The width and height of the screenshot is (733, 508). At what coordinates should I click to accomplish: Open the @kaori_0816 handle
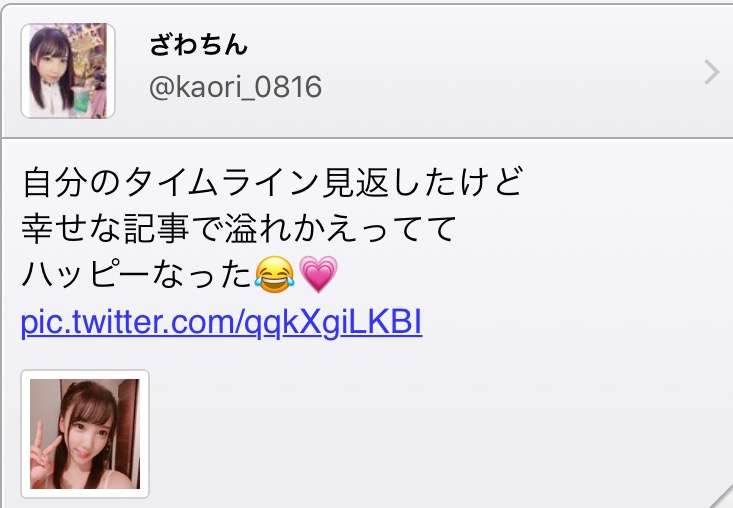coord(235,87)
